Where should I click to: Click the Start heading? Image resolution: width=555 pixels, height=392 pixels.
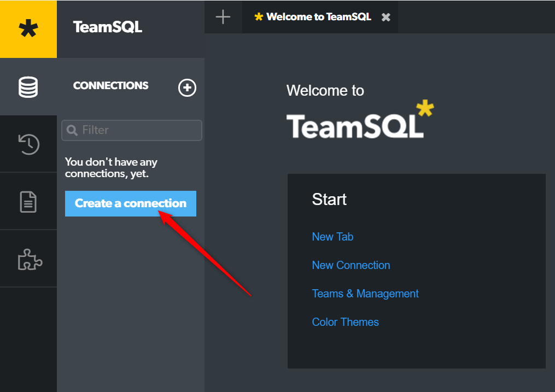click(x=329, y=200)
